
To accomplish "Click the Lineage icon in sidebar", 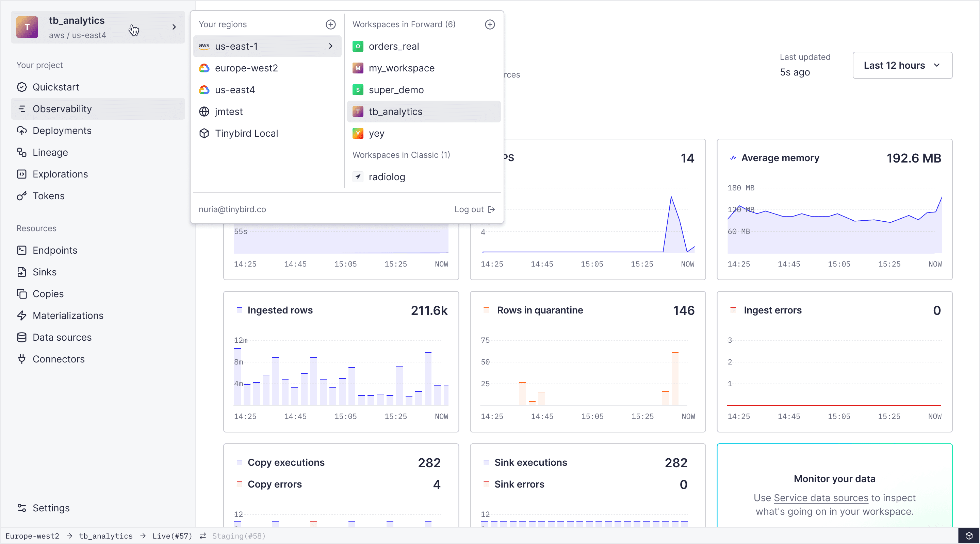I will pos(22,152).
